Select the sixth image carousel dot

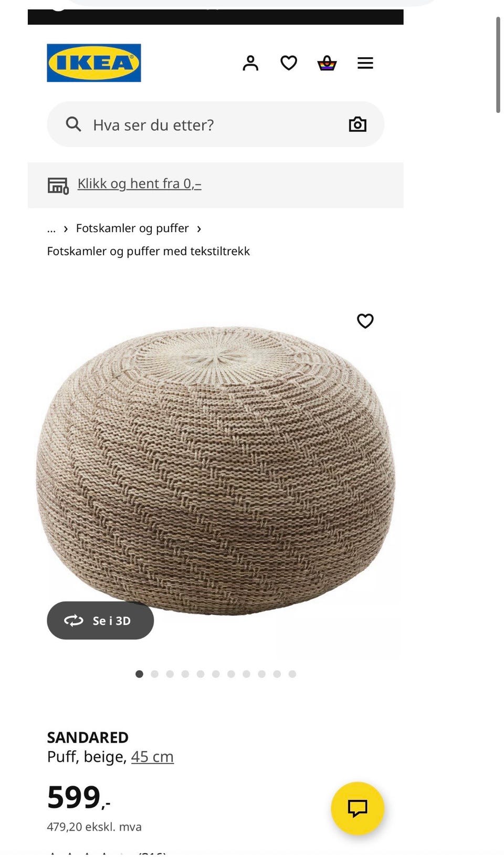click(216, 674)
